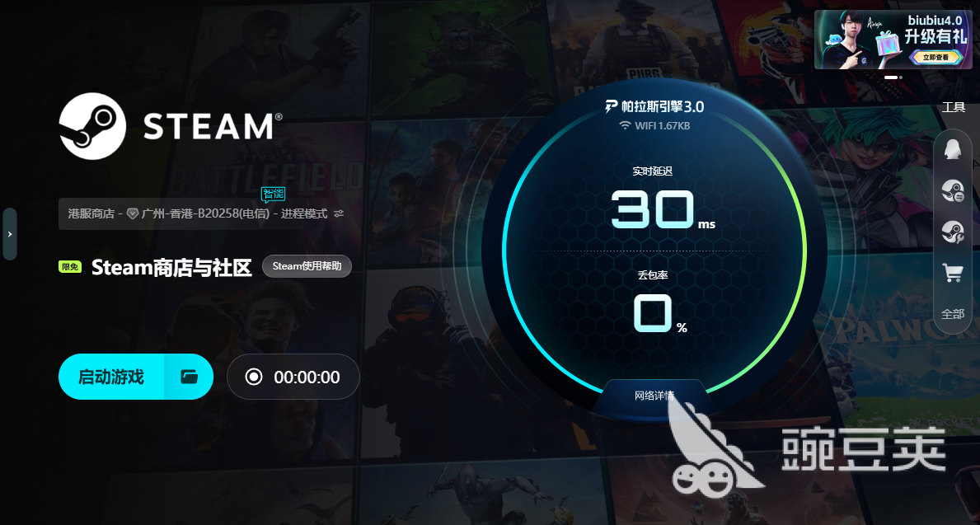Click the folder icon beside 启动游戏
Screen dimensions: 980x525
click(x=189, y=377)
